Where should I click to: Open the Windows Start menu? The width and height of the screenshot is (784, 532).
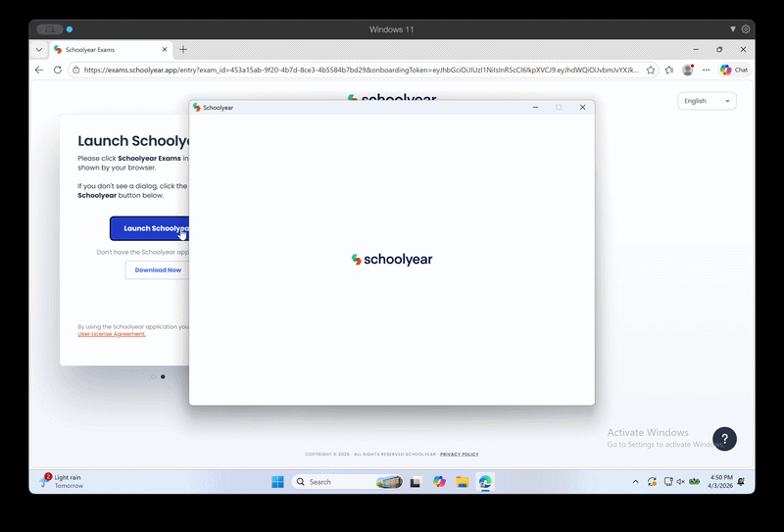[x=277, y=481]
